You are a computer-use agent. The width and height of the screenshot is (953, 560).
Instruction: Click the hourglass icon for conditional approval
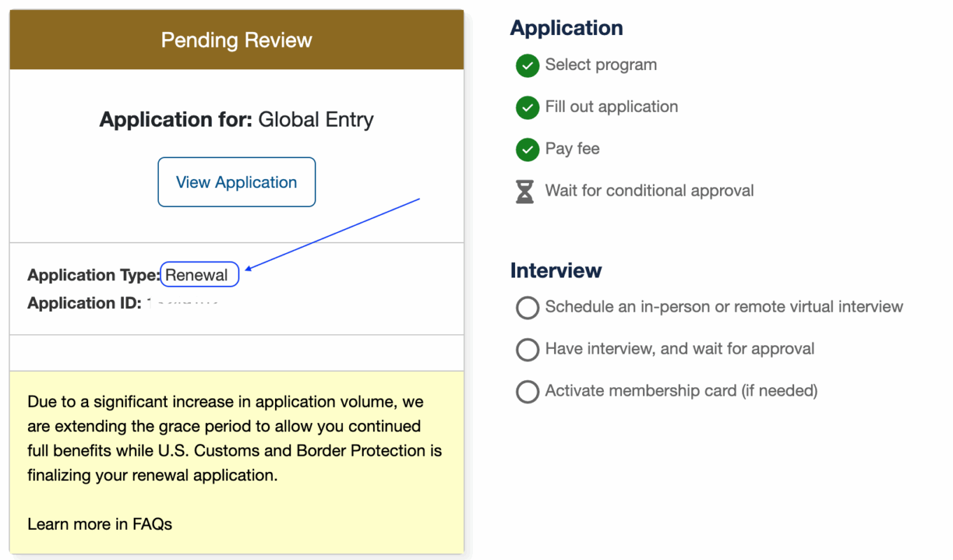(x=525, y=192)
